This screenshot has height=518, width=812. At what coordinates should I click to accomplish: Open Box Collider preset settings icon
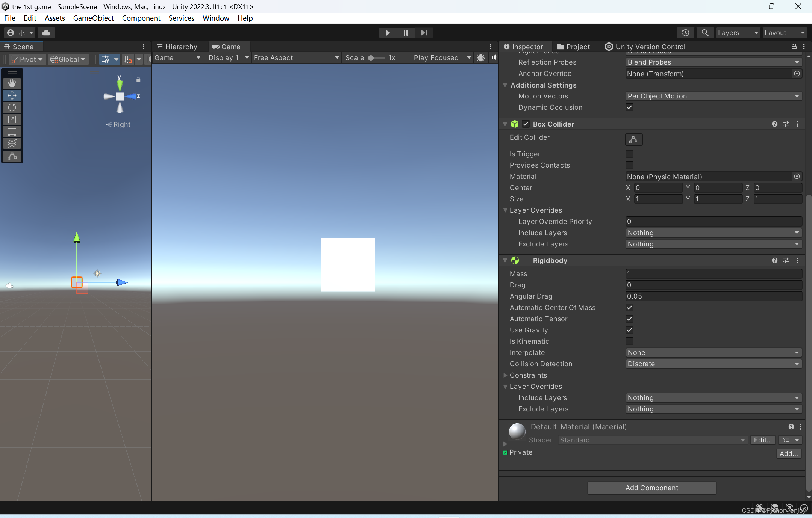click(786, 124)
